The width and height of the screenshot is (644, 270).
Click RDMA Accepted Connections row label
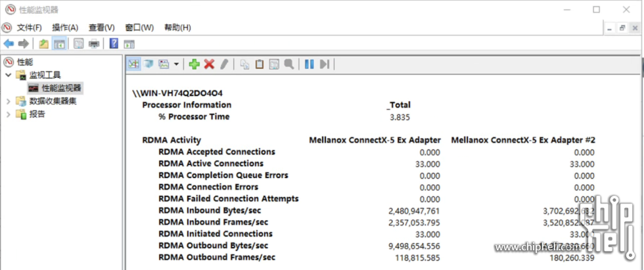click(217, 152)
